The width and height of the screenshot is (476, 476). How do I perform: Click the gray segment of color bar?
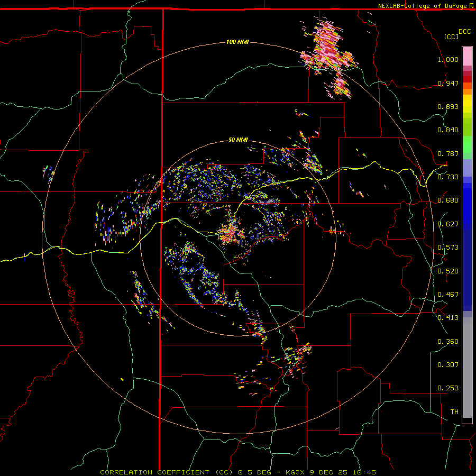[x=467, y=368]
